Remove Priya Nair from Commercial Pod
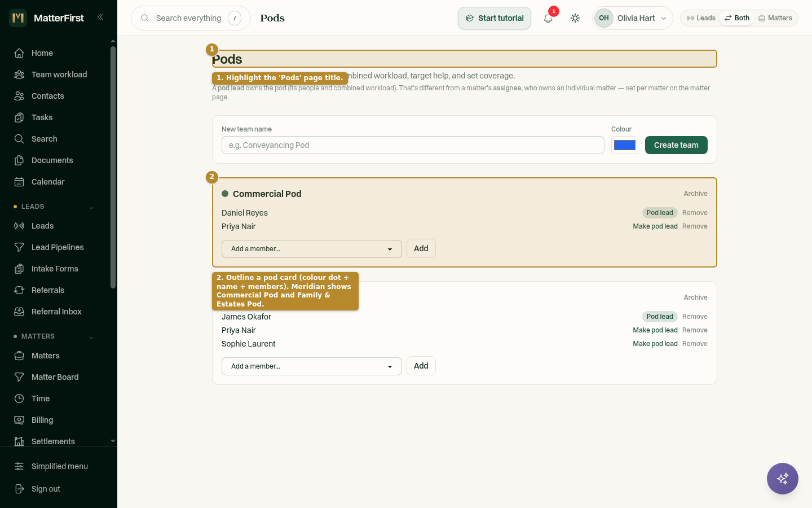The image size is (812, 508). (695, 226)
